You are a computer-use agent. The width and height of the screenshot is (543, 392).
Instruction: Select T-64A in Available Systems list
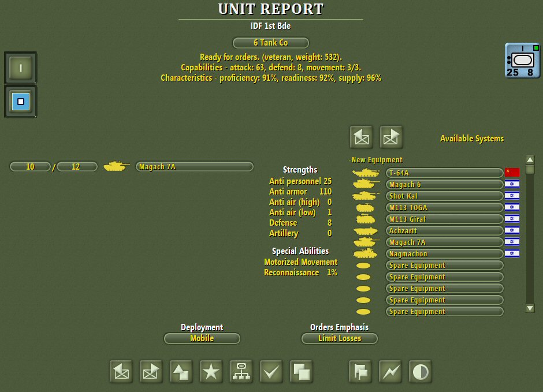pos(444,173)
